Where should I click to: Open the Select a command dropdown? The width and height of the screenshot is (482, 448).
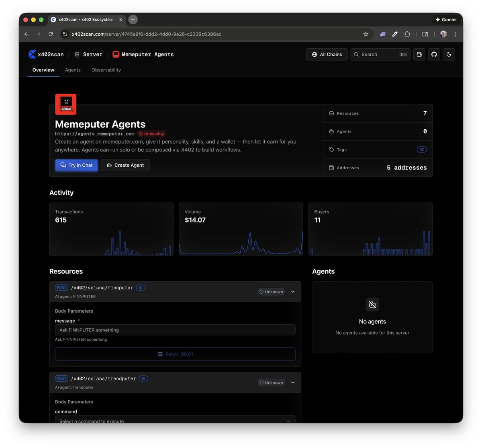[x=175, y=419]
